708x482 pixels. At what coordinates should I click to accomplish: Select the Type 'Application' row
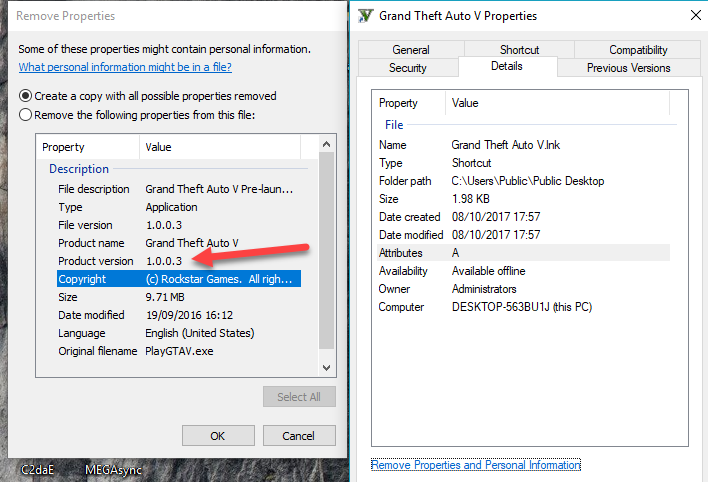click(179, 207)
